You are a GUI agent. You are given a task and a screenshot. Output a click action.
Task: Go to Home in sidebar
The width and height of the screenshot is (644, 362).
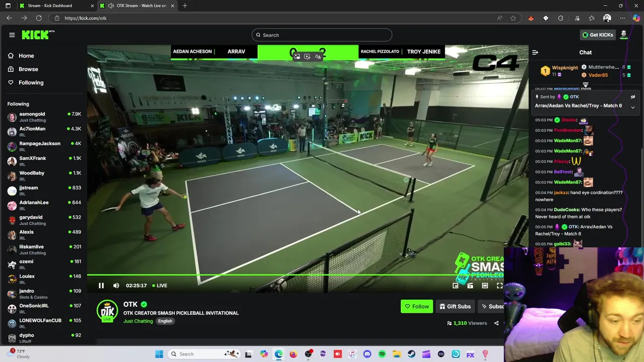(26, 56)
